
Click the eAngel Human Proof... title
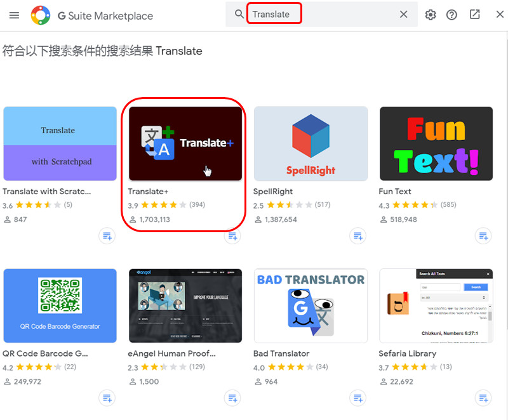[x=171, y=353]
